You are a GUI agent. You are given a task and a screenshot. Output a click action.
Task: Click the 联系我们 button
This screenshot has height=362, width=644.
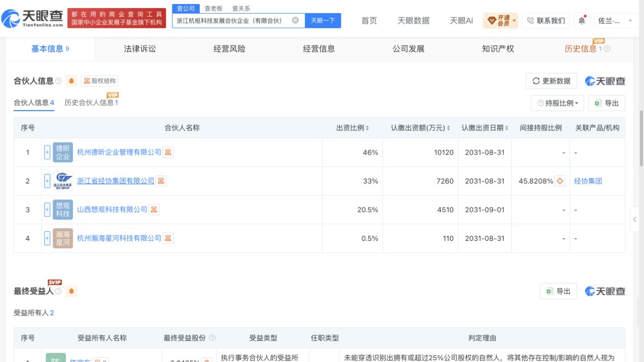pos(546,21)
